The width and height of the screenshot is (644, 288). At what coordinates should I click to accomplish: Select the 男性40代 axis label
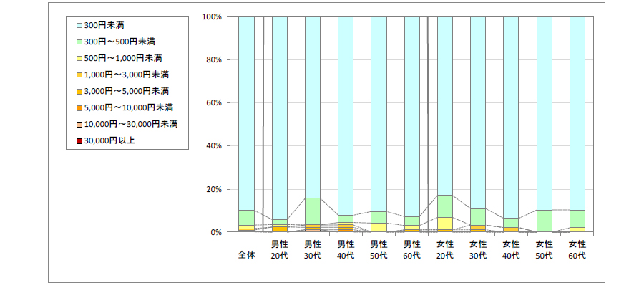pyautogui.click(x=346, y=249)
